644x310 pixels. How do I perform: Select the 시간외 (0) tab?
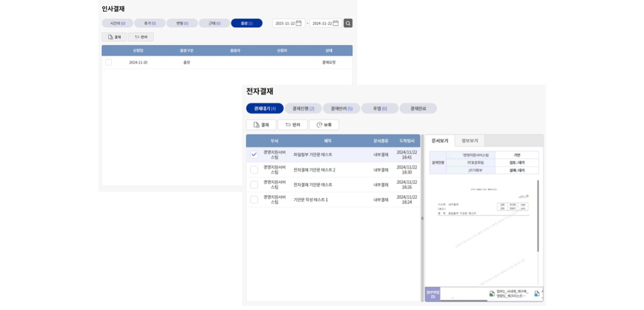click(x=117, y=24)
